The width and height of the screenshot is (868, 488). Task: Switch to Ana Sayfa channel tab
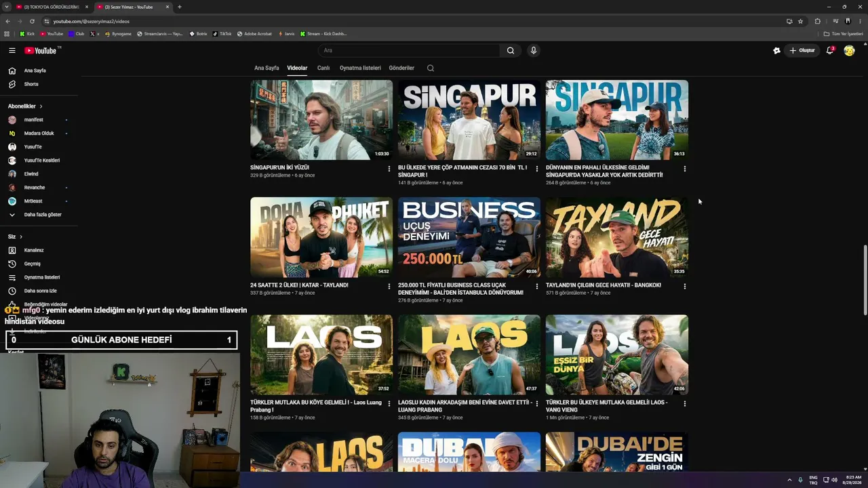tap(267, 68)
